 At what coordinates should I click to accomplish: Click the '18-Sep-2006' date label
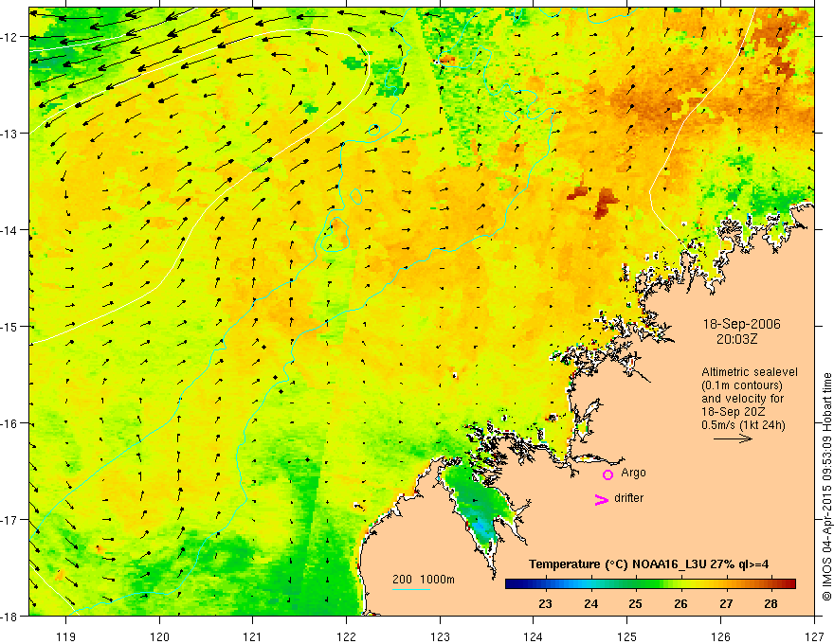click(x=741, y=324)
